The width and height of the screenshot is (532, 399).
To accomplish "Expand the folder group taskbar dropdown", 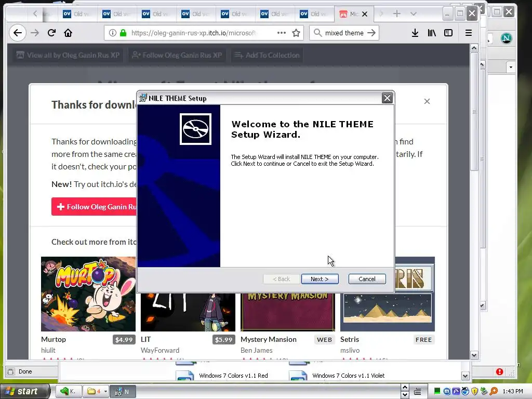I will (105, 392).
